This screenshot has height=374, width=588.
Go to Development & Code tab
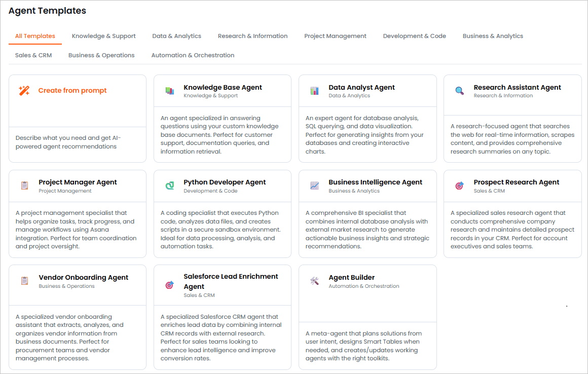tap(415, 36)
